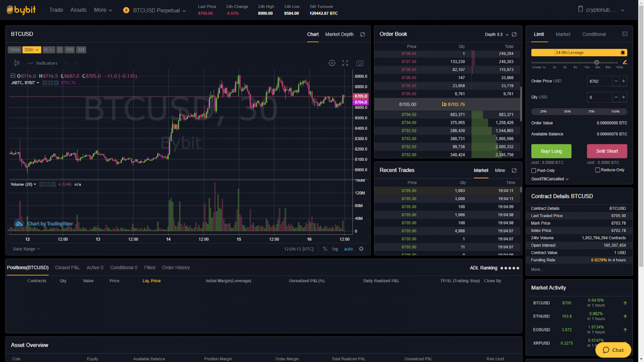Select the 1M timeframe button
This screenshot has width=644, height=362.
point(81,50)
